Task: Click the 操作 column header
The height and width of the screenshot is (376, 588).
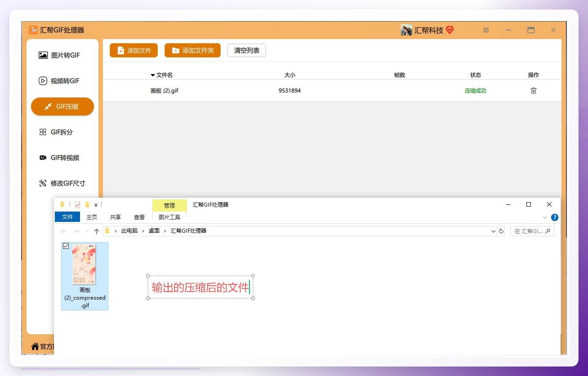Action: point(534,75)
